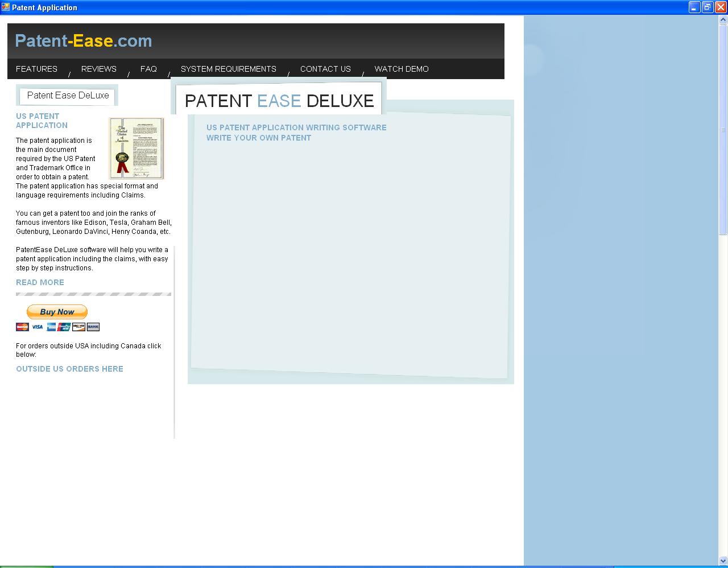Image resolution: width=728 pixels, height=568 pixels.
Task: Click 'For orders outside USA' text
Action: click(89, 350)
